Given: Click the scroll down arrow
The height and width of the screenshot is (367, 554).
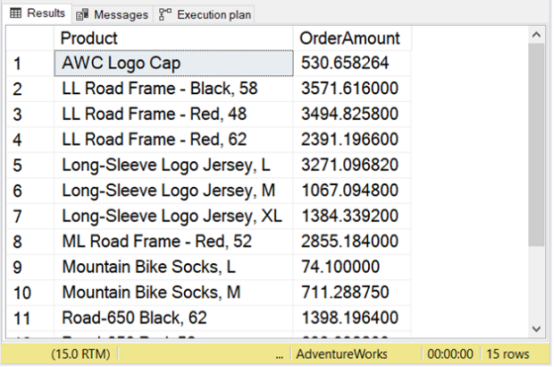Looking at the screenshot, I should click(536, 329).
